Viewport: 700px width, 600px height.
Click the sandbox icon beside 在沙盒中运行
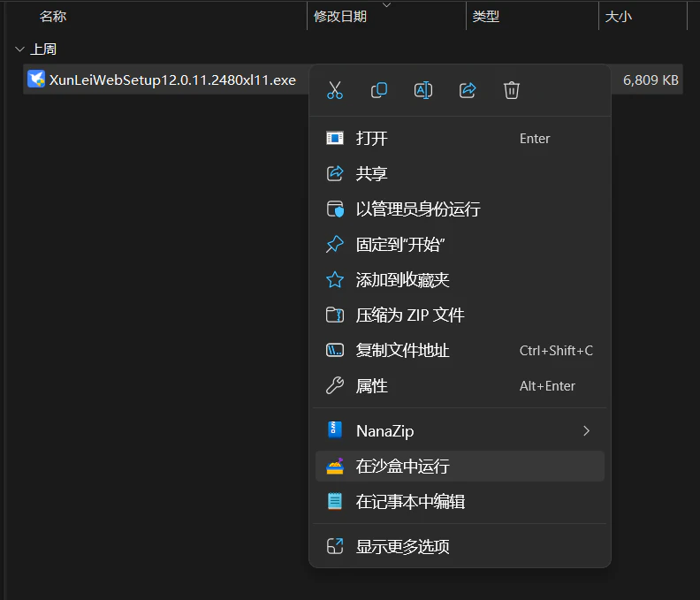pyautogui.click(x=335, y=466)
